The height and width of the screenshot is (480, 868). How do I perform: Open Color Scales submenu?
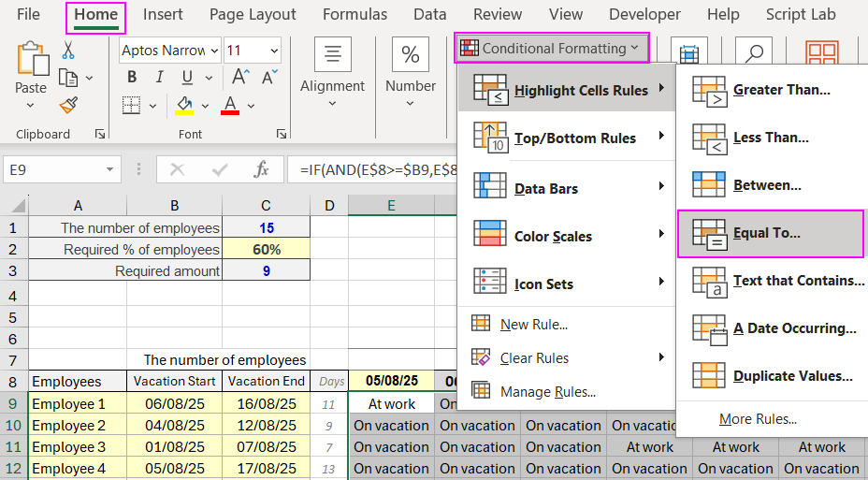567,237
